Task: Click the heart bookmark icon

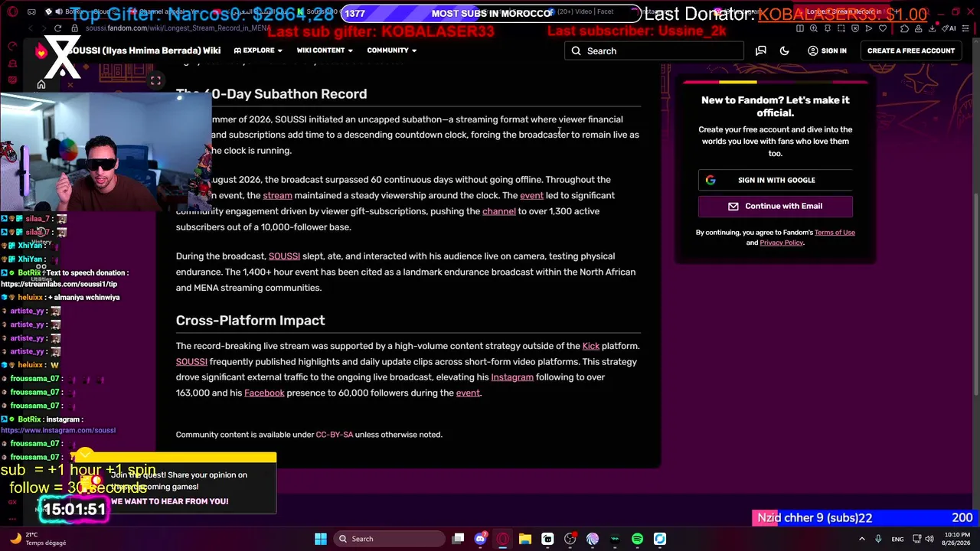Action: coord(883,28)
